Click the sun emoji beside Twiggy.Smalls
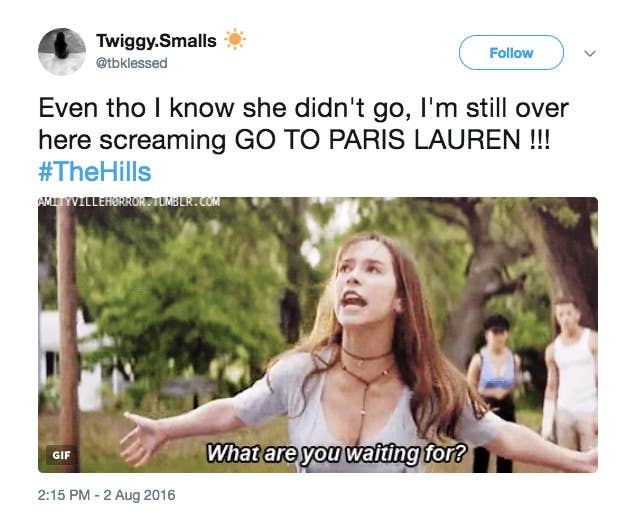636x515 pixels. point(235,39)
